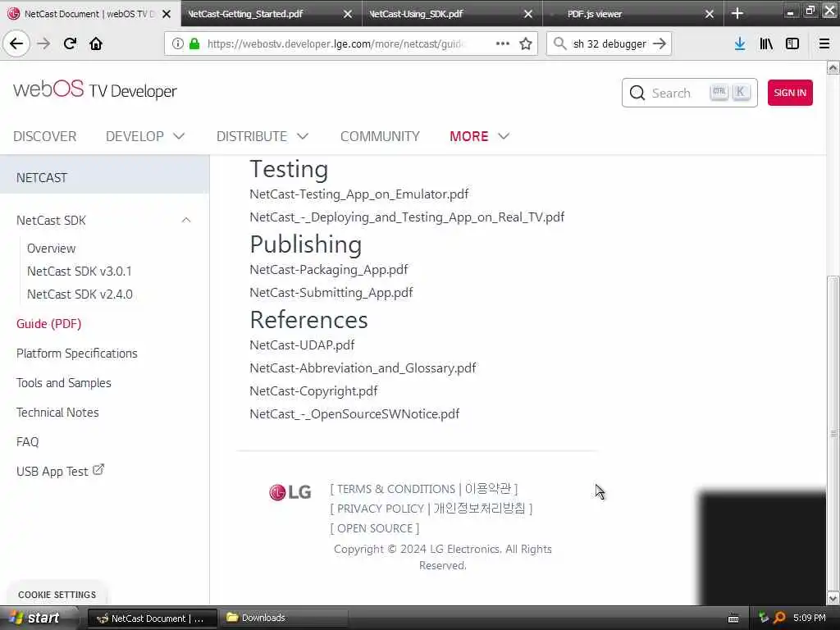Open Tools and Samples sidebar item

click(x=64, y=383)
